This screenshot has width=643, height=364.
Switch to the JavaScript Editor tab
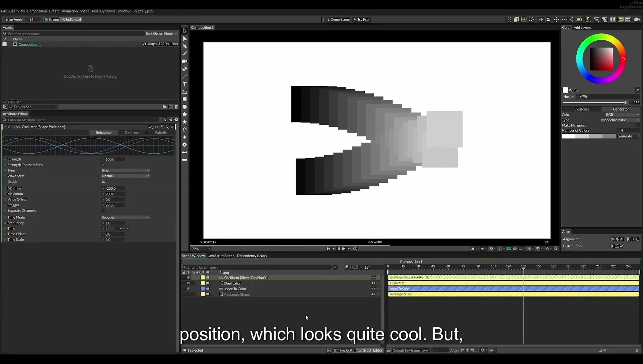click(221, 256)
